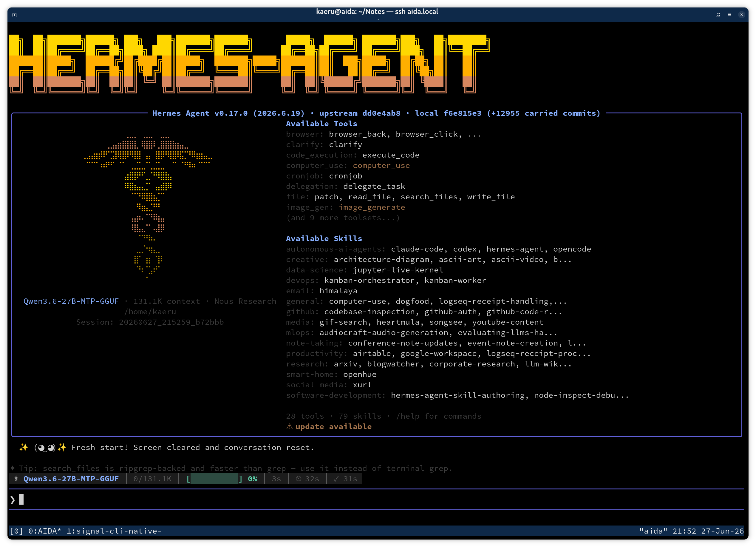Click the orange computer_use tool name

coord(381,165)
